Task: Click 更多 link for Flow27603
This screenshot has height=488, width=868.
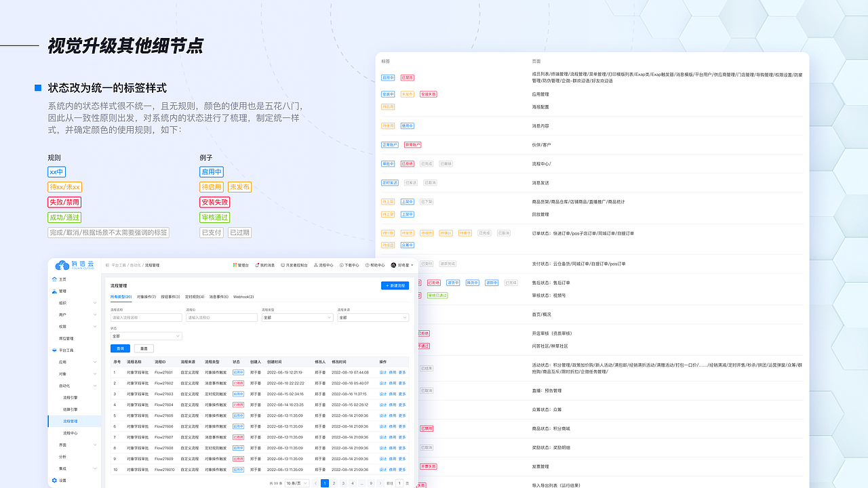Action: click(402, 394)
